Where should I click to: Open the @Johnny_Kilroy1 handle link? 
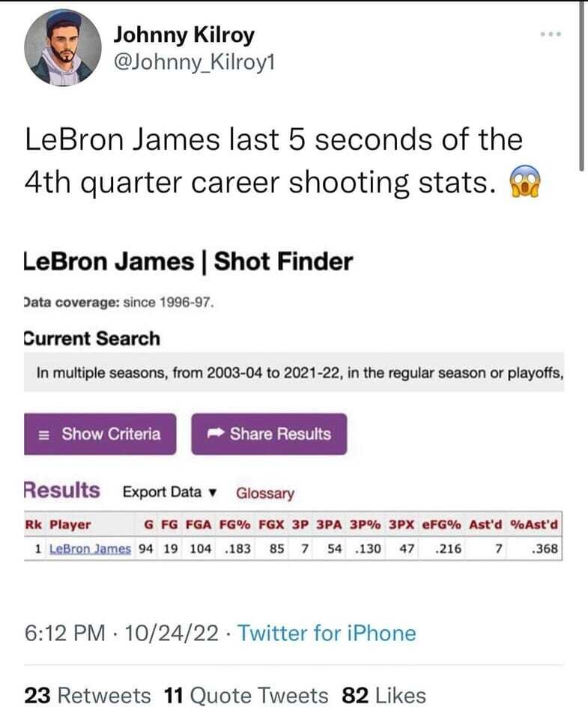pos(193,62)
